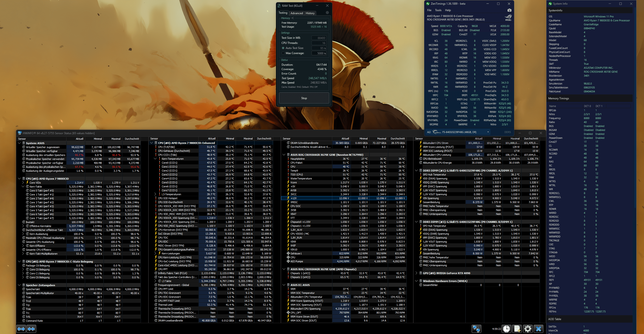Viewport: 644px width, 334px height.
Task: Click the HWiNFO remote monitors icon
Action: point(476,329)
